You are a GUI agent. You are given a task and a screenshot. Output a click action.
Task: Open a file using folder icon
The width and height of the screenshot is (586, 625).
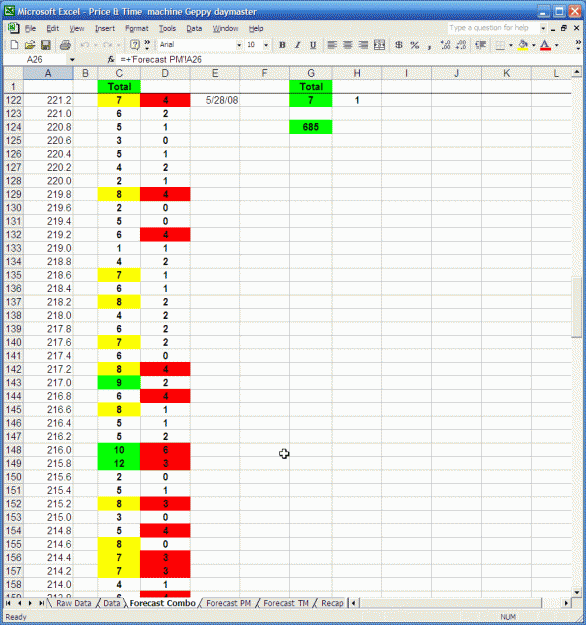(30, 45)
